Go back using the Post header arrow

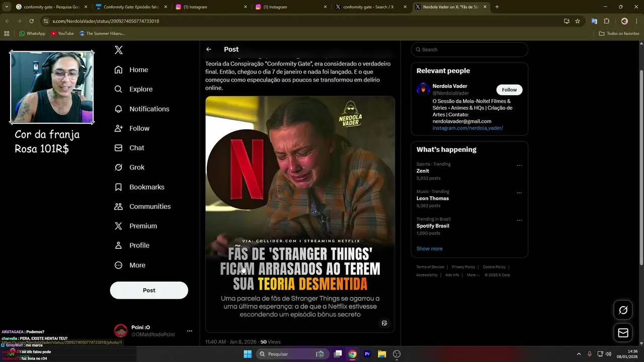click(x=209, y=49)
